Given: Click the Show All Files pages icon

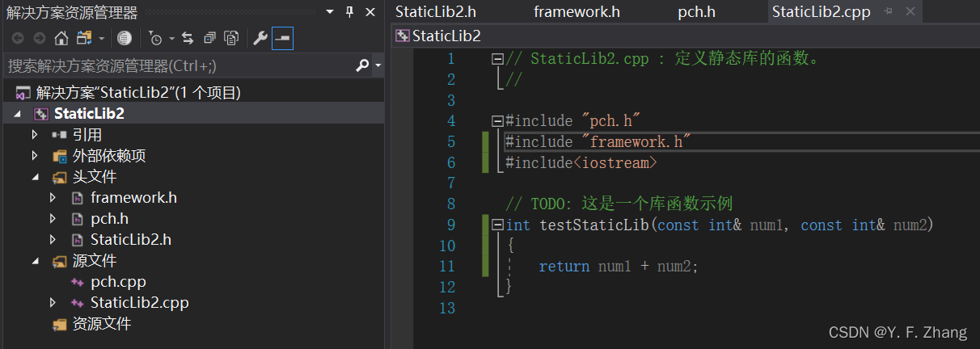Looking at the screenshot, I should (231, 38).
